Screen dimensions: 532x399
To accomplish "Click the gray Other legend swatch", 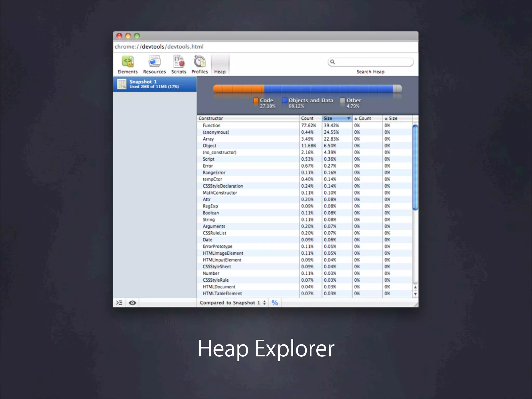I will click(343, 101).
